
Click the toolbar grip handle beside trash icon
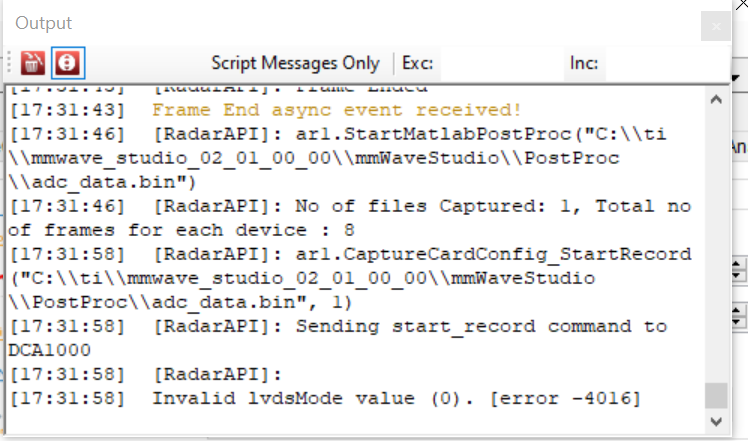12,63
